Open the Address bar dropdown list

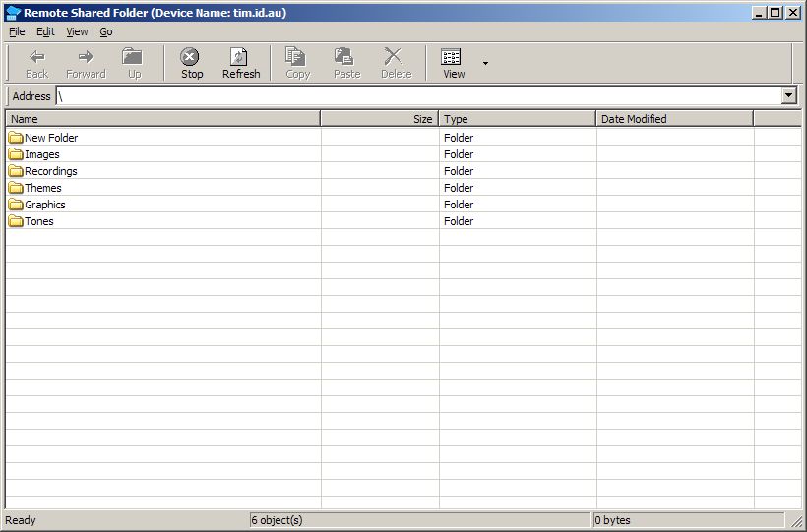[x=788, y=96]
